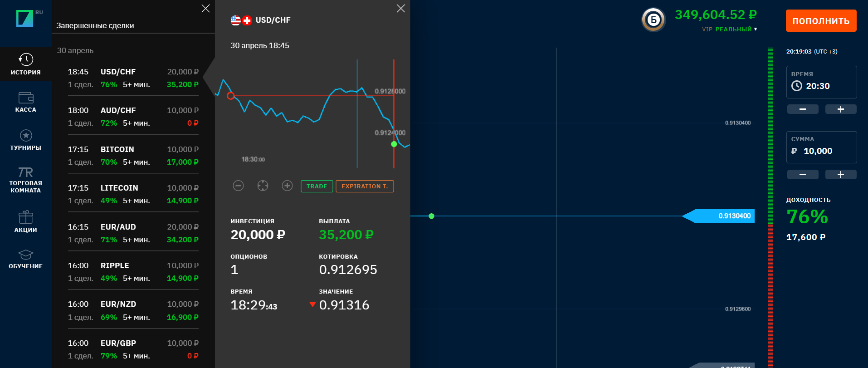Image resolution: width=868 pixels, height=368 pixels.
Task: Open the Обучение education section
Action: pos(26,259)
